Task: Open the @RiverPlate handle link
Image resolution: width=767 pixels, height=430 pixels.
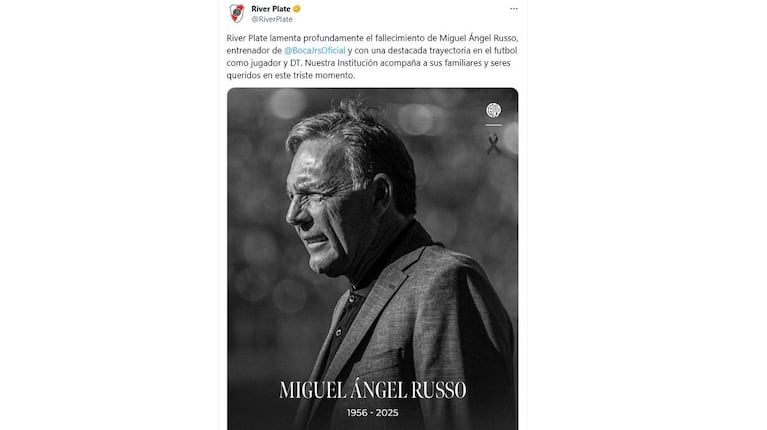Action: 272,19
